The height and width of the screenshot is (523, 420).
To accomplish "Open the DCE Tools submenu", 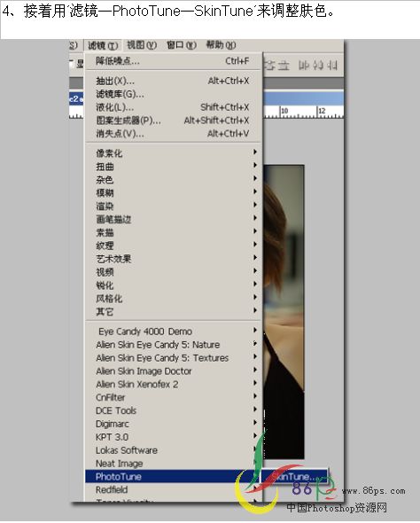I will click(x=174, y=410).
